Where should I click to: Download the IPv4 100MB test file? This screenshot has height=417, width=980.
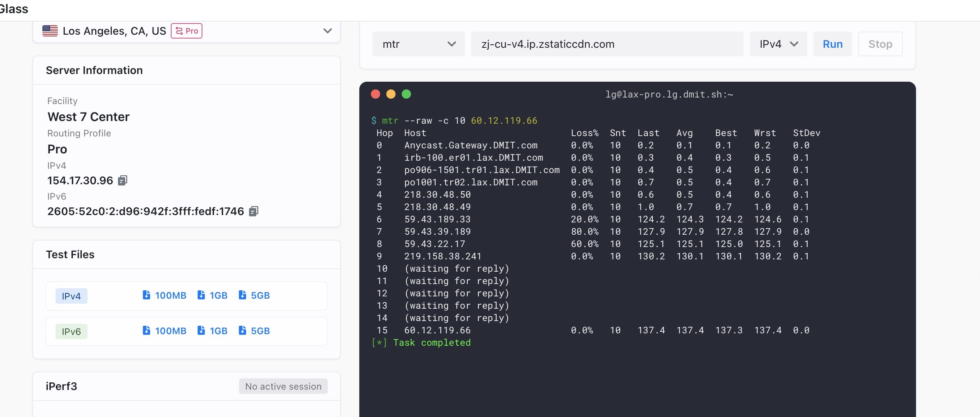(165, 295)
